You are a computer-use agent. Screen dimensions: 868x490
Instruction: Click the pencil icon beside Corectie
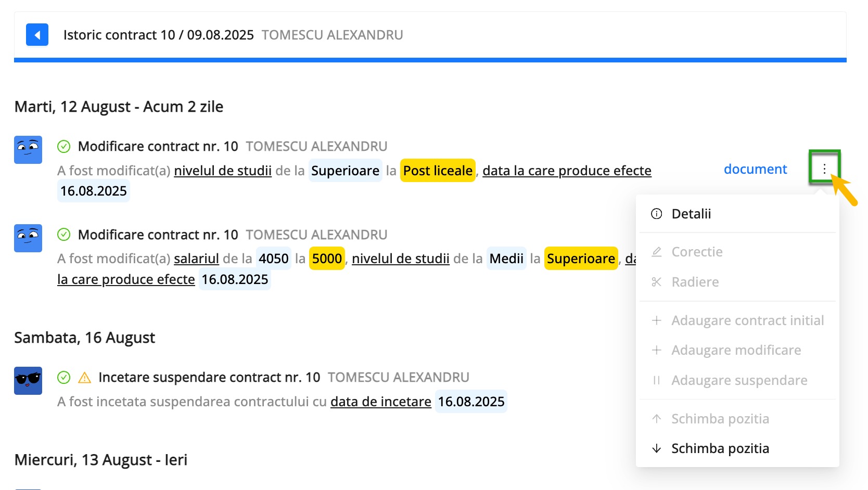(657, 252)
